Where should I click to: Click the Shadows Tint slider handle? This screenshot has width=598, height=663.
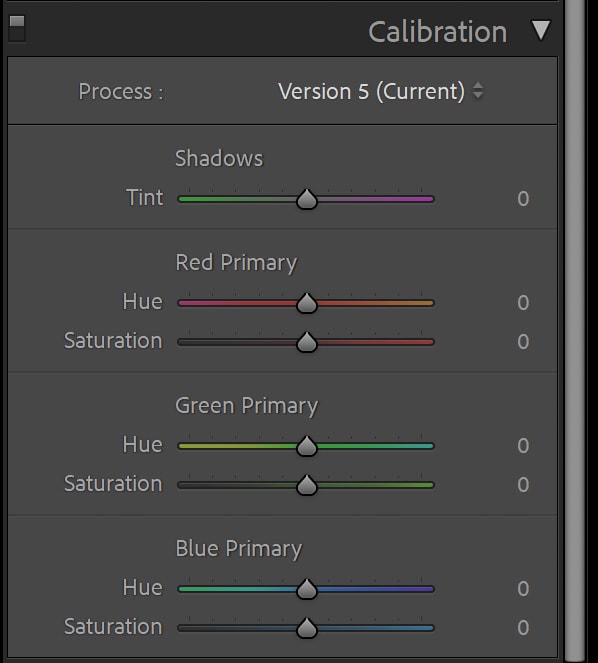(307, 199)
